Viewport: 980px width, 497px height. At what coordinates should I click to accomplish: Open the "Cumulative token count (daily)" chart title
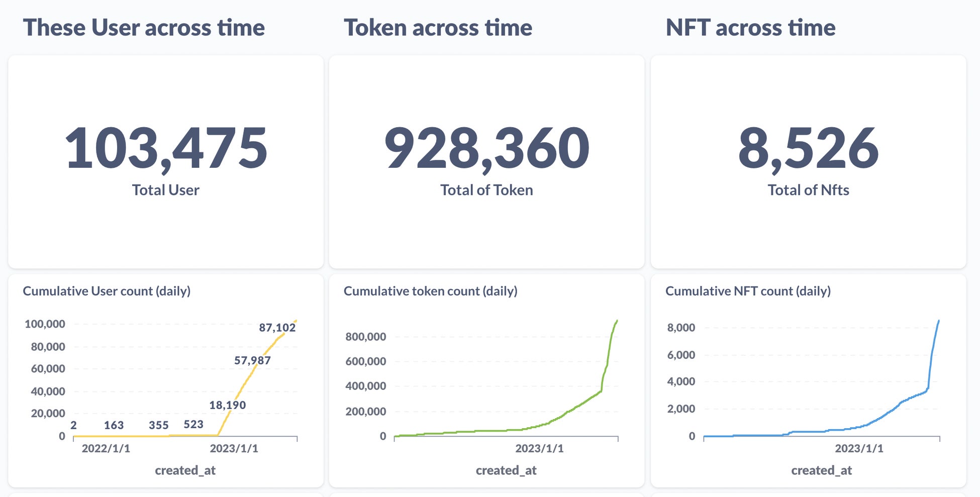coord(430,291)
